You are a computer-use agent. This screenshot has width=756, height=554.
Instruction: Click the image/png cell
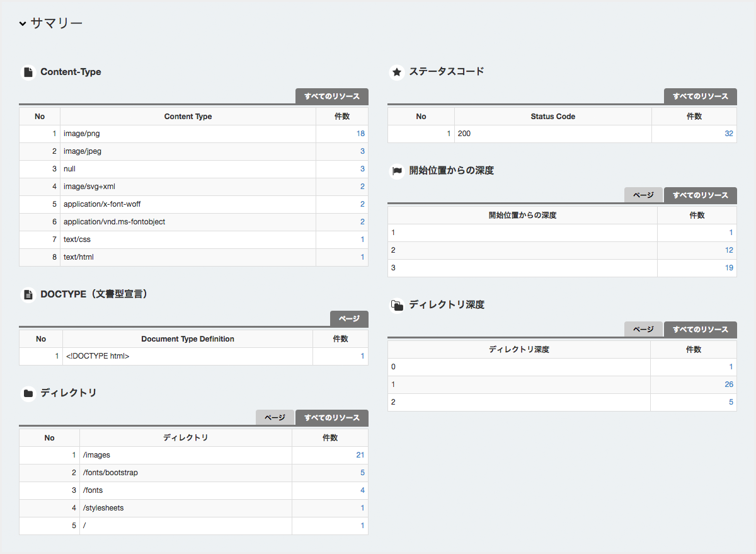(188, 134)
